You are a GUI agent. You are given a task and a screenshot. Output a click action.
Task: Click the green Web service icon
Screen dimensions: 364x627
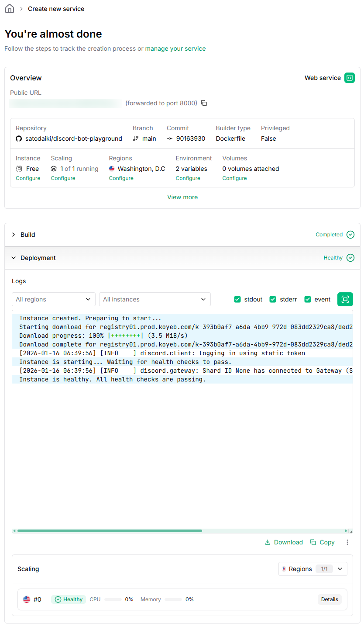[x=349, y=78]
